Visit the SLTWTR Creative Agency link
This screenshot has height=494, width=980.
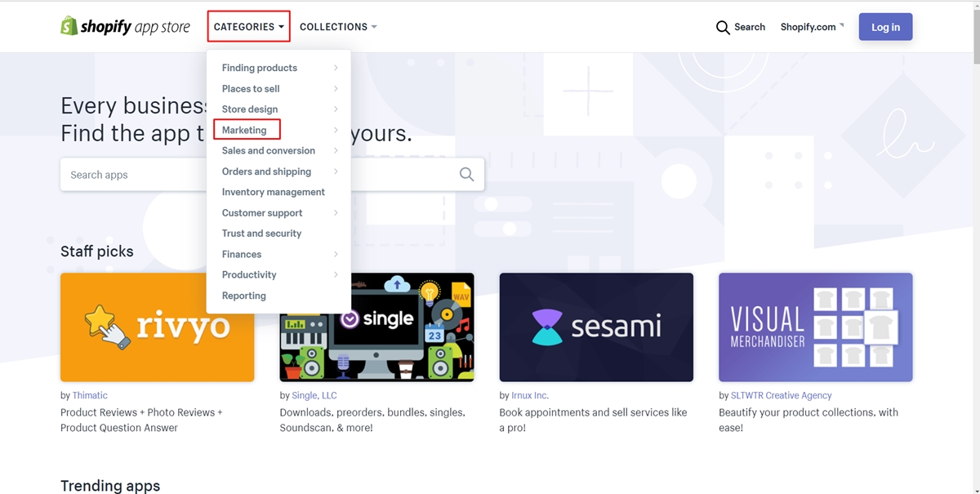pos(782,395)
